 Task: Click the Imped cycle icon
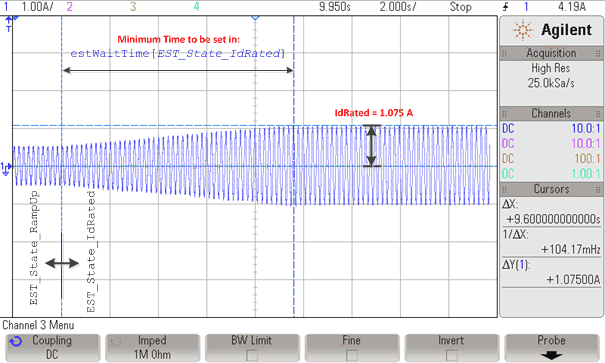115,341
